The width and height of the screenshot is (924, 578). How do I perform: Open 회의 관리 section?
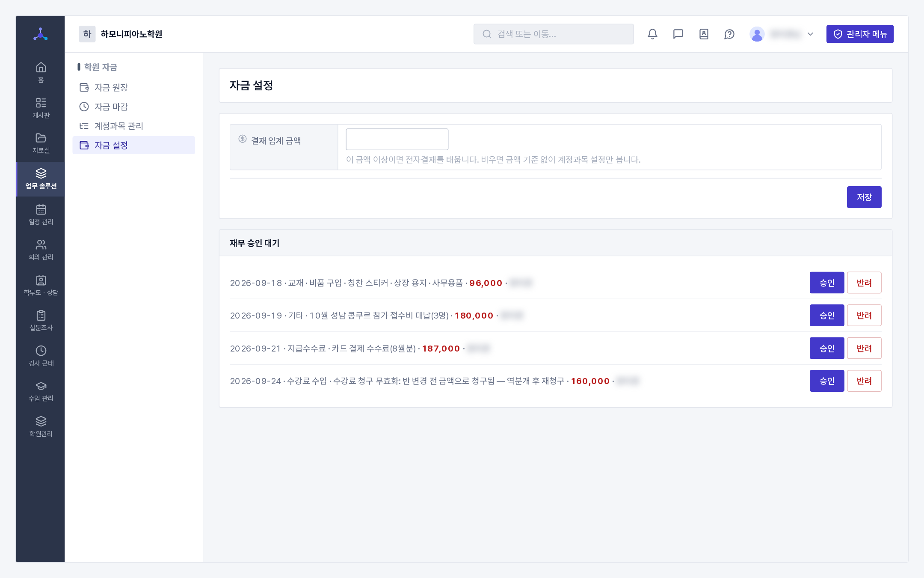tap(41, 250)
